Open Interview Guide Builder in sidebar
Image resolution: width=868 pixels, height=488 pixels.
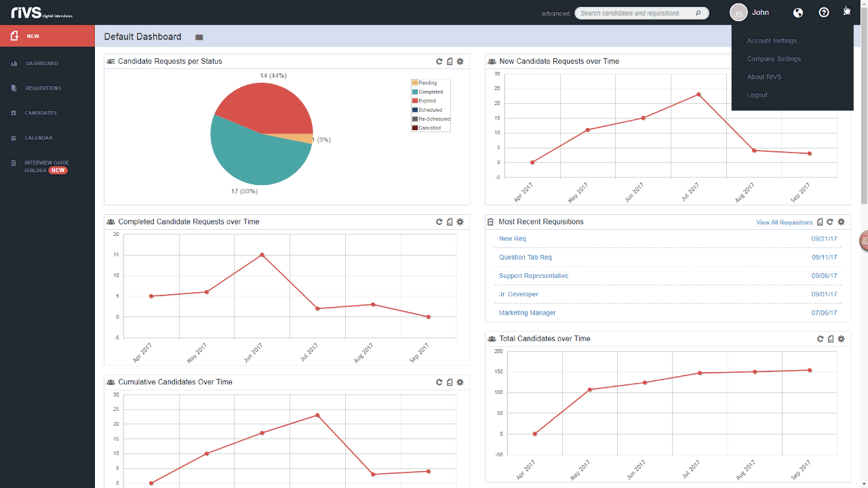click(x=47, y=167)
